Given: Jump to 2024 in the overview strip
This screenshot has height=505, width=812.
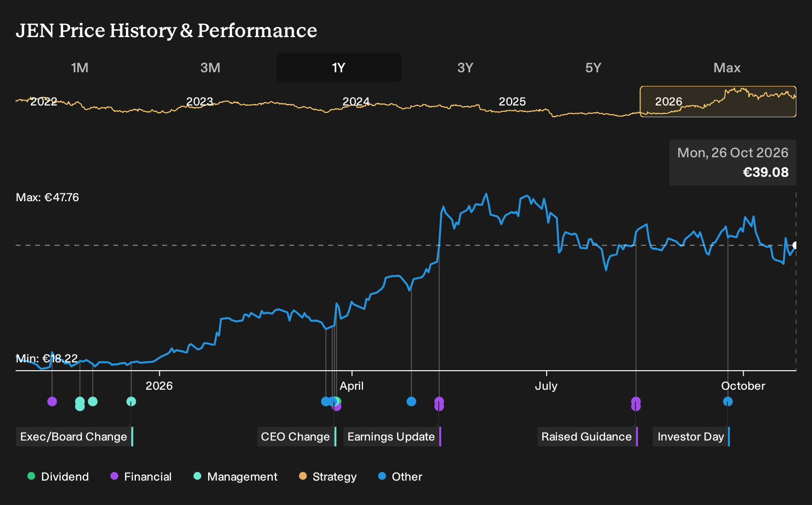Looking at the screenshot, I should (x=356, y=102).
